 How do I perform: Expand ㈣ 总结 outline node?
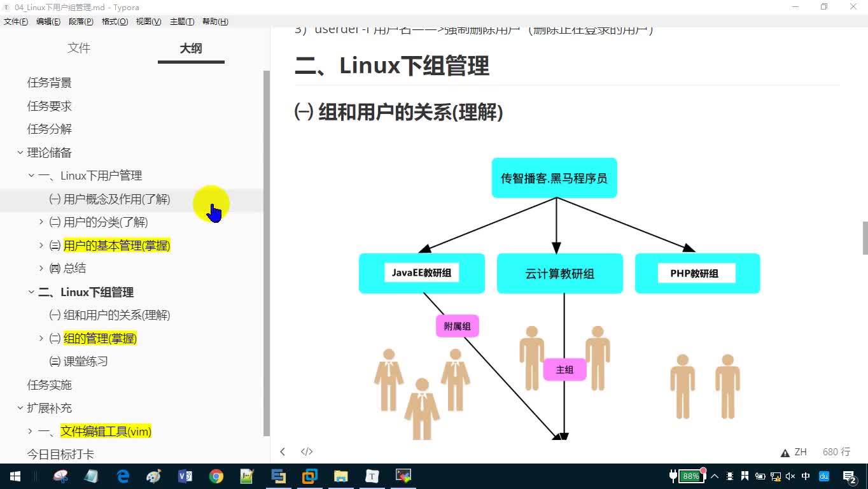pyautogui.click(x=42, y=269)
